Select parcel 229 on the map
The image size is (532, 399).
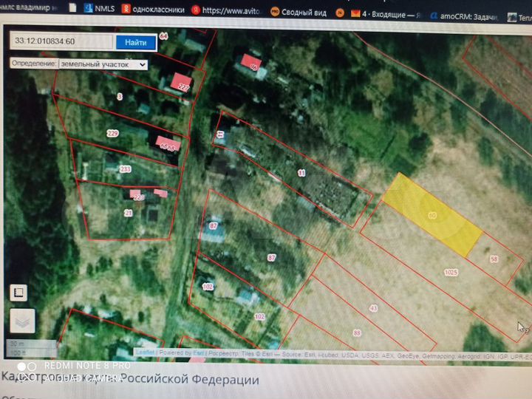pyautogui.click(x=112, y=133)
